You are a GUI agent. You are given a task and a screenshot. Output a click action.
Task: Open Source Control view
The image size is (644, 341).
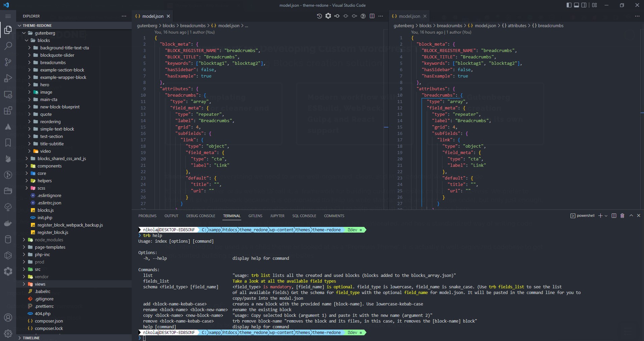point(8,62)
